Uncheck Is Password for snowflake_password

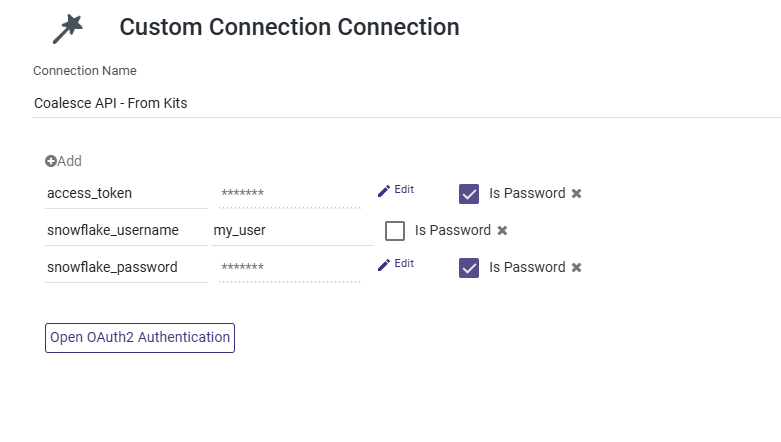469,268
